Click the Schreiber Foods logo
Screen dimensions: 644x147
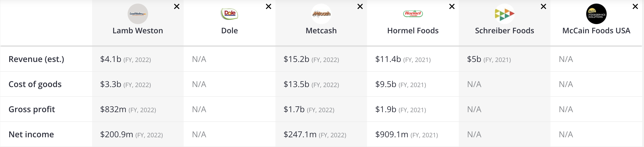504,14
